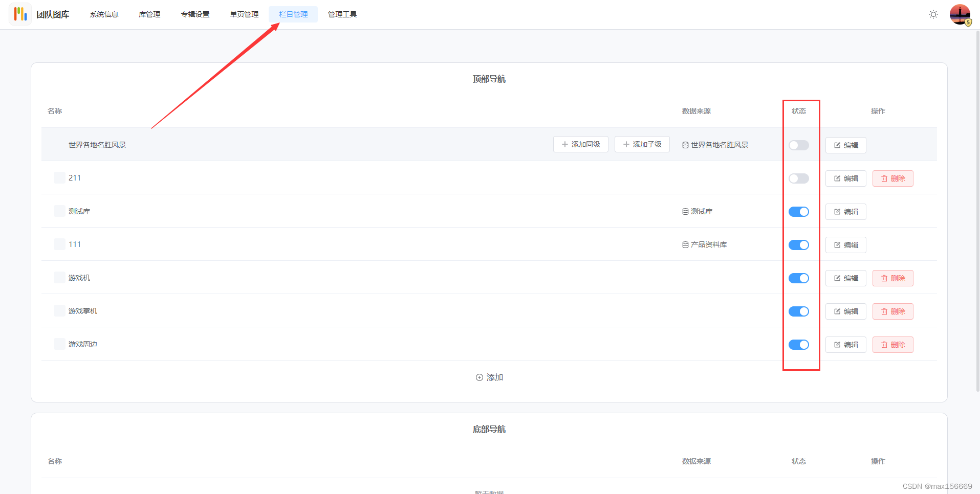Open 系统信息 menu
Screen dimensions: 980x494
click(x=104, y=14)
